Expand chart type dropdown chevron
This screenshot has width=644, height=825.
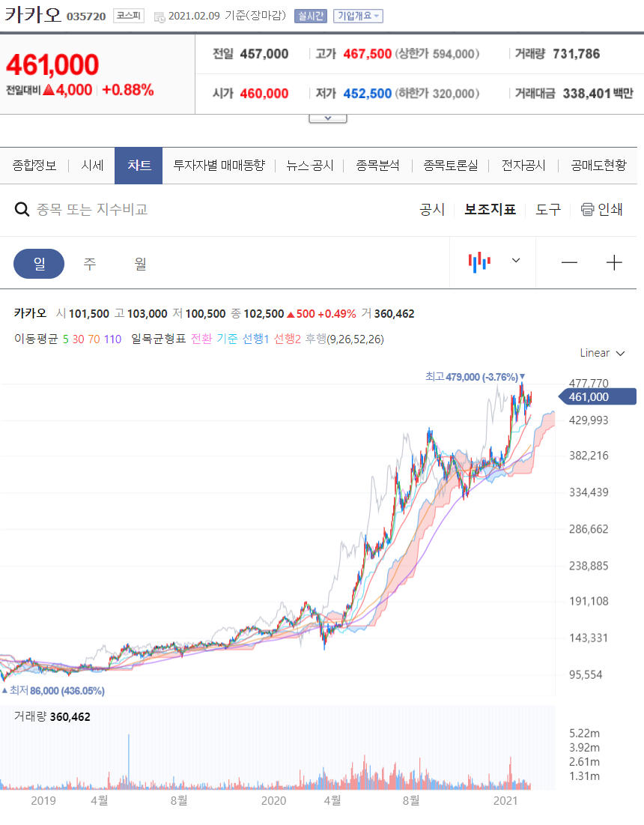tap(516, 261)
